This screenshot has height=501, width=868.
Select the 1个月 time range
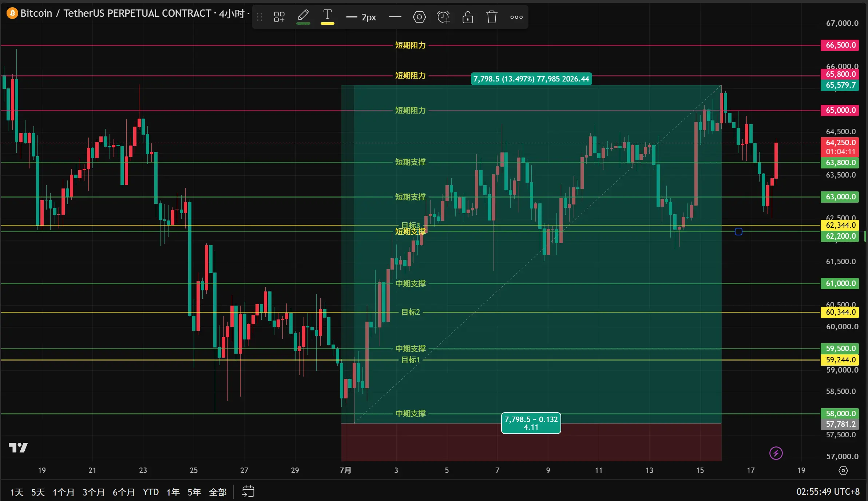63,492
